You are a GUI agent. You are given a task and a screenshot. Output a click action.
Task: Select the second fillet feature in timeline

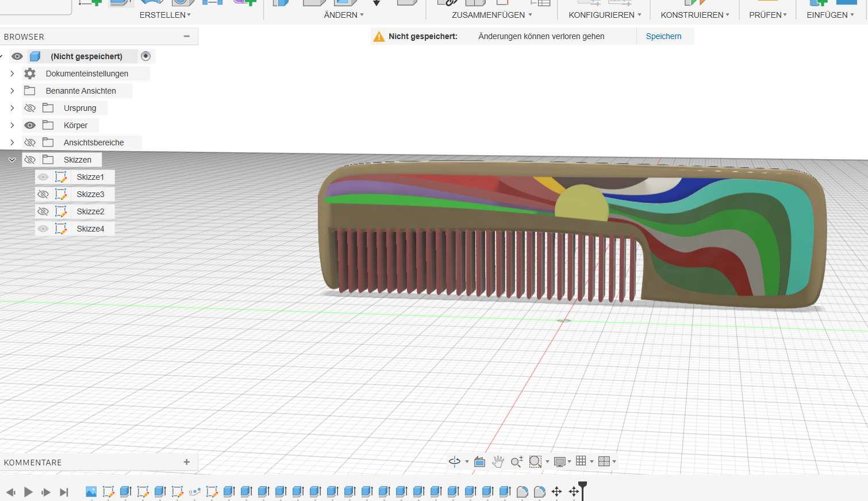tap(539, 491)
